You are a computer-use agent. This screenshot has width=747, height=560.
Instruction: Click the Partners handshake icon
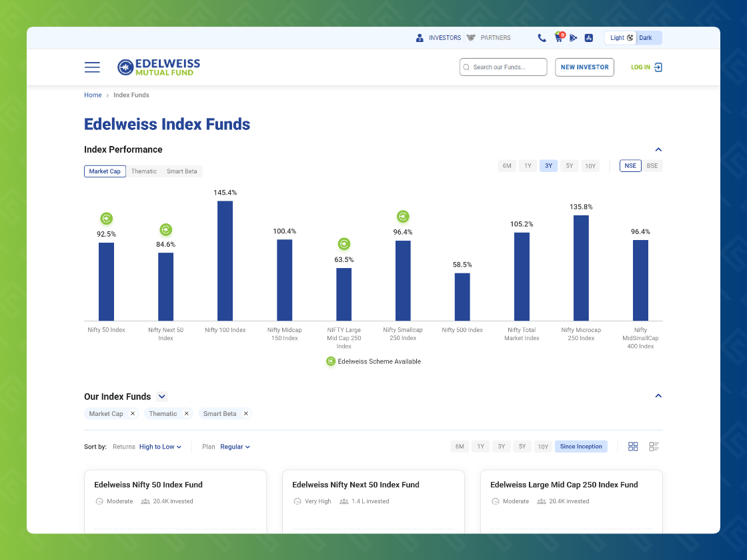[x=471, y=37]
